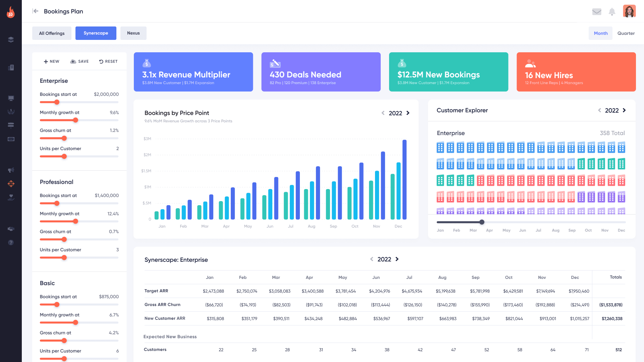Open the user profile avatar
Screen dimensions: 644x362
tap(629, 11)
